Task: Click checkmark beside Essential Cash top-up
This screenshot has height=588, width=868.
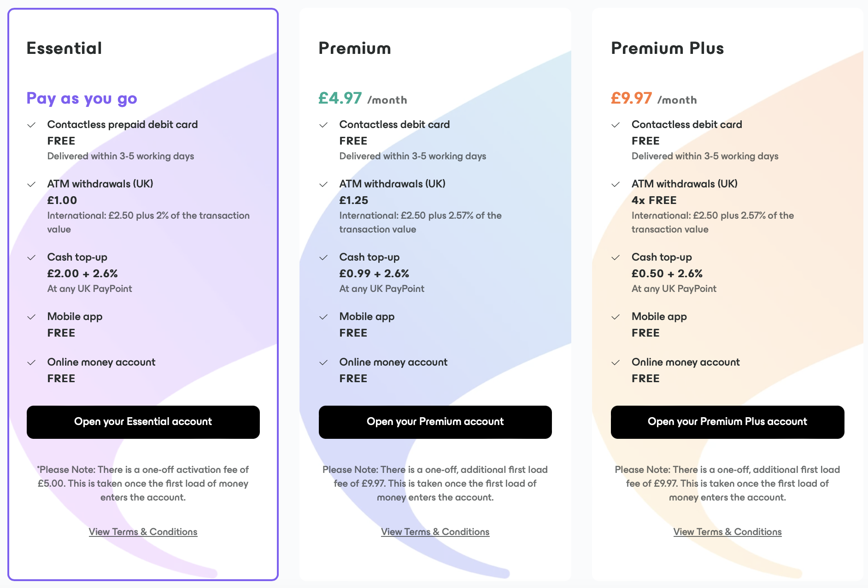Action: [31, 257]
